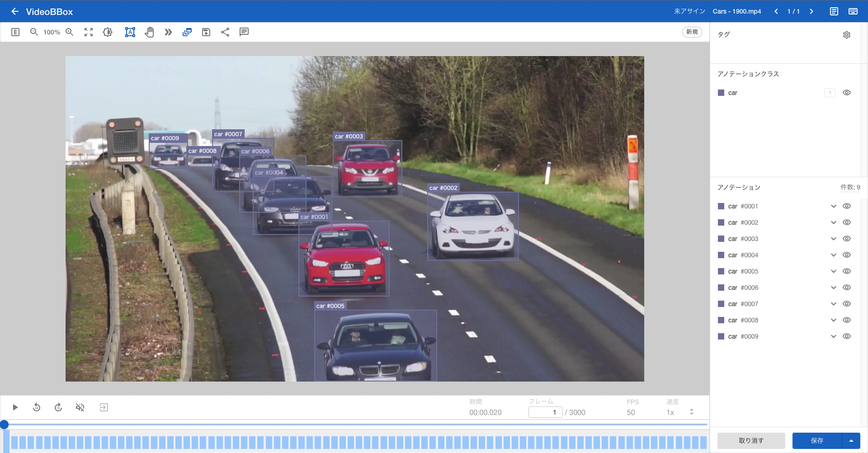Click the share toolbar icon

point(225,32)
